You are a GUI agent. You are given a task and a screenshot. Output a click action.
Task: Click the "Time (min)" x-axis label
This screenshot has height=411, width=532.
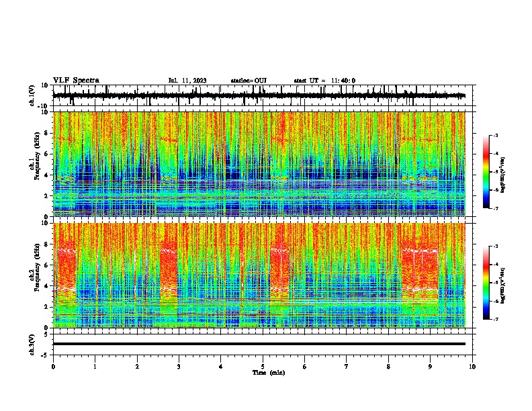pos(269,373)
